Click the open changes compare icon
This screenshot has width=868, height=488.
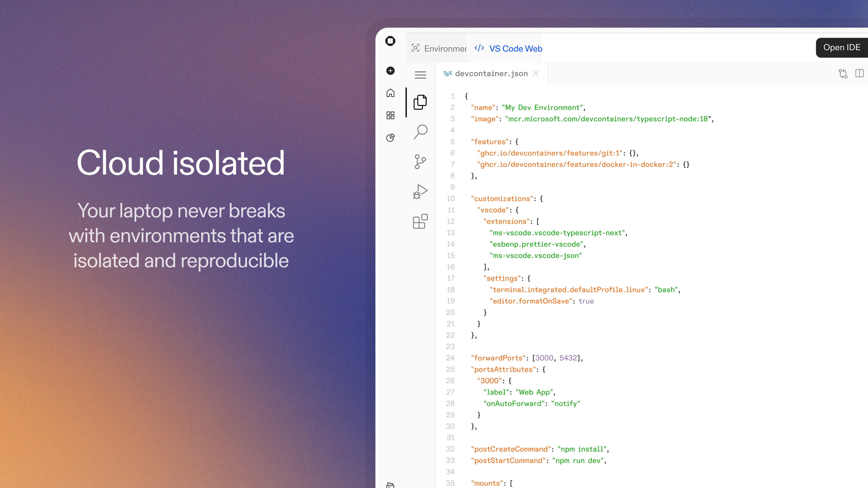843,73
